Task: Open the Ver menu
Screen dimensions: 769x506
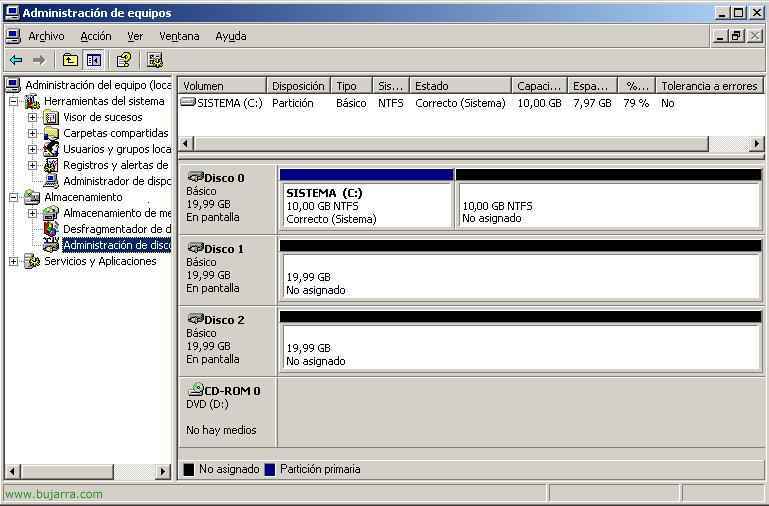Action: (135, 36)
